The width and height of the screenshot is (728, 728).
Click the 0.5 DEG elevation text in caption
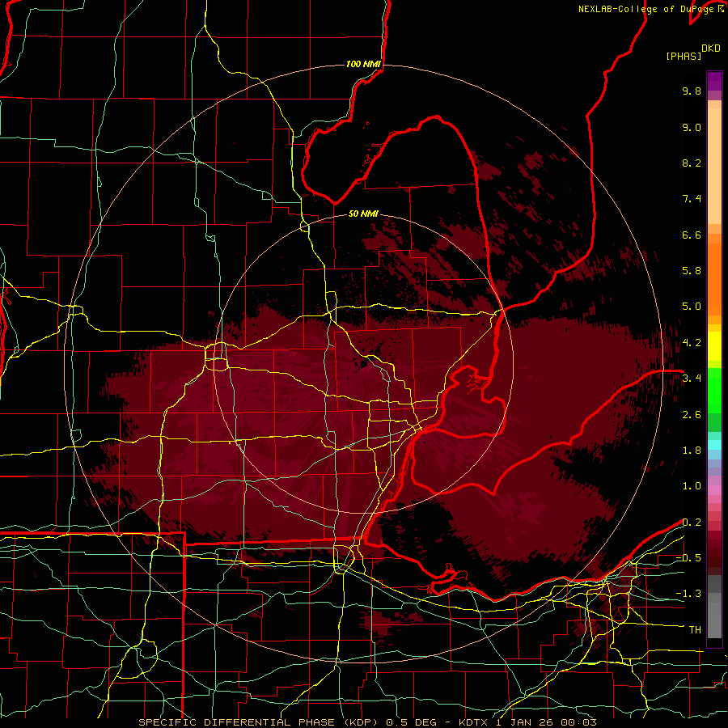pyautogui.click(x=412, y=722)
